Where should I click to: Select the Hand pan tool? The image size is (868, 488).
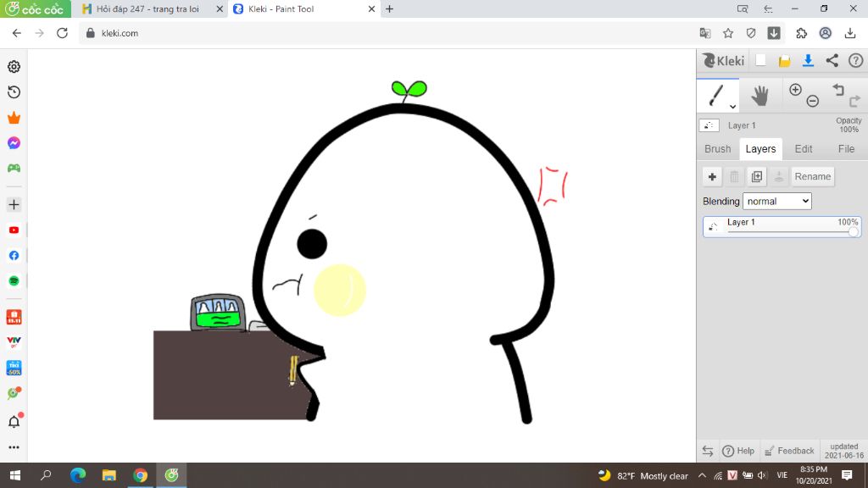[759, 96]
